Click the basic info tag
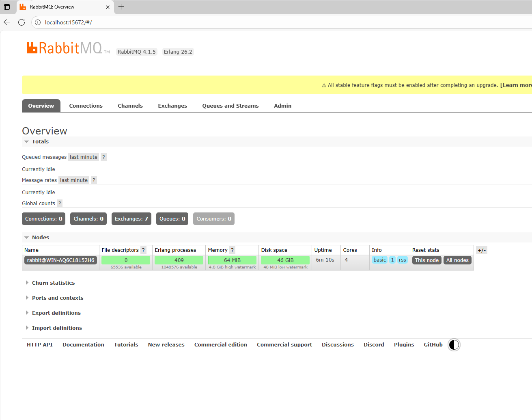The width and height of the screenshot is (532, 420). coord(380,260)
